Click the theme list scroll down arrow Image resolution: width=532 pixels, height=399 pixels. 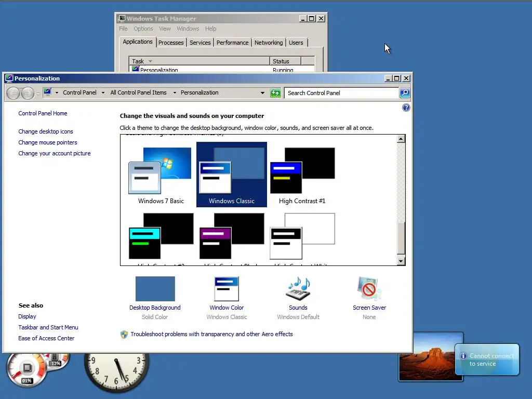coord(401,261)
